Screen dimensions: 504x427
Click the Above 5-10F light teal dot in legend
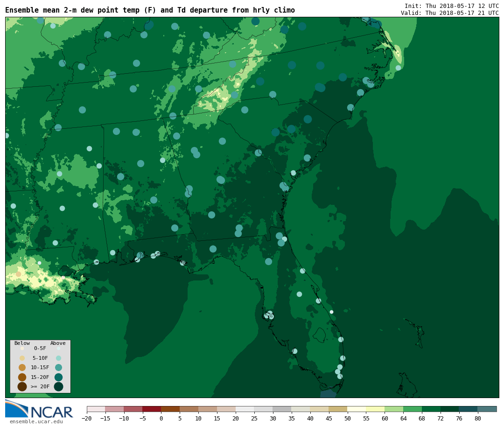pyautogui.click(x=58, y=358)
